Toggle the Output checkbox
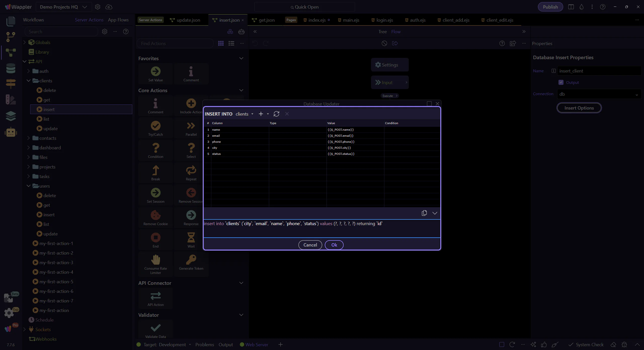 coord(561,82)
